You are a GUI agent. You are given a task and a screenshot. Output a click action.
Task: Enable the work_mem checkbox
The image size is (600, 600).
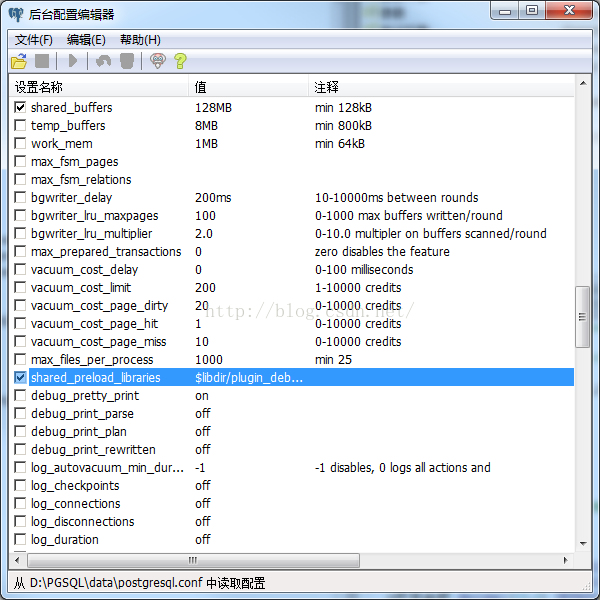(20, 143)
